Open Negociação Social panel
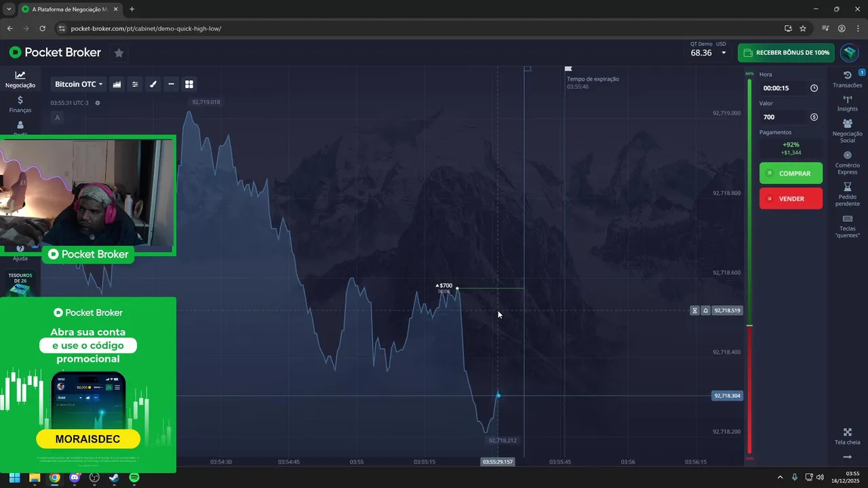The width and height of the screenshot is (868, 488). pyautogui.click(x=848, y=131)
